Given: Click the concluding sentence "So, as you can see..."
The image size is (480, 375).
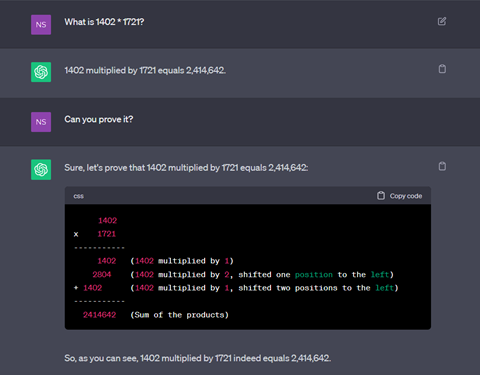Looking at the screenshot, I should tap(198, 358).
